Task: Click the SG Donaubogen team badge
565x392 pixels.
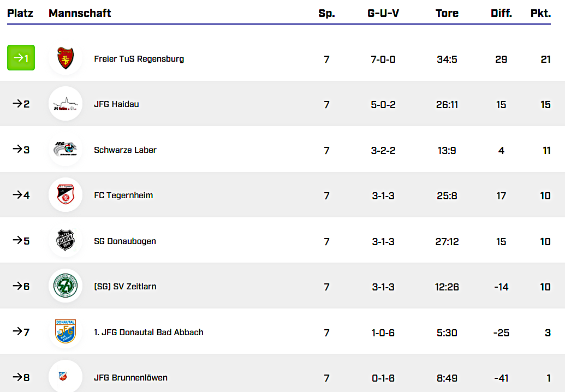Action: tap(66, 241)
